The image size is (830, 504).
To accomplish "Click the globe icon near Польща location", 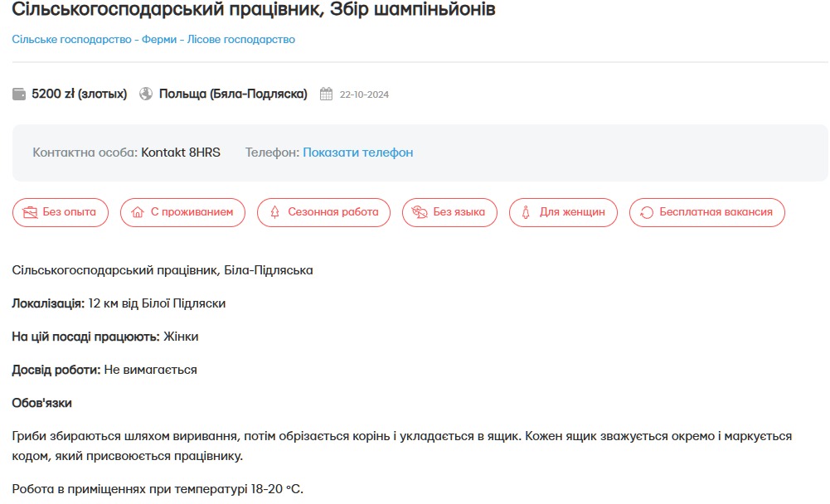I will click(x=148, y=94).
